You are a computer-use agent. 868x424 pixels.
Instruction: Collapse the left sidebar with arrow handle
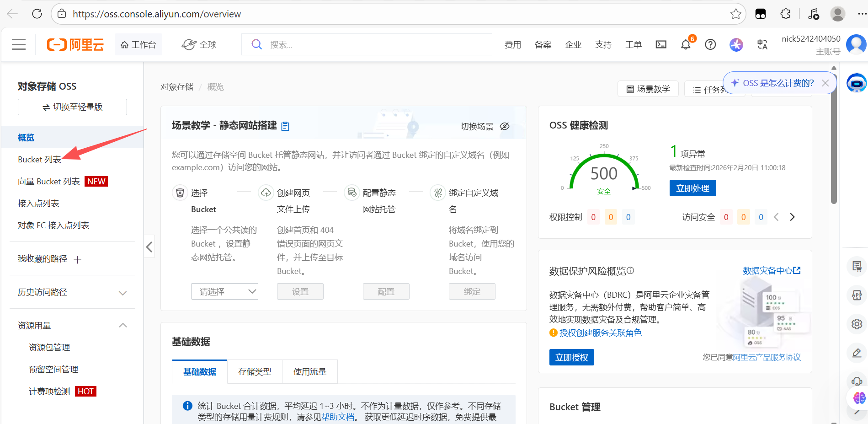click(149, 247)
